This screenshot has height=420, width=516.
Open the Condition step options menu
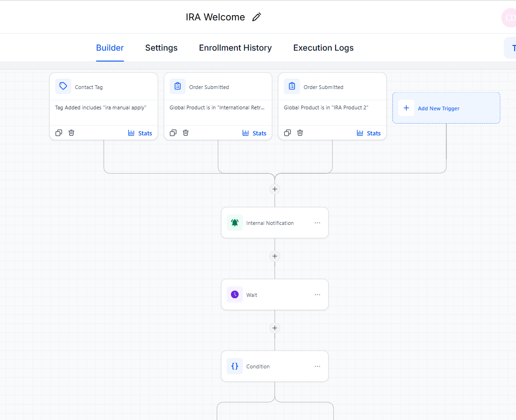coord(317,366)
